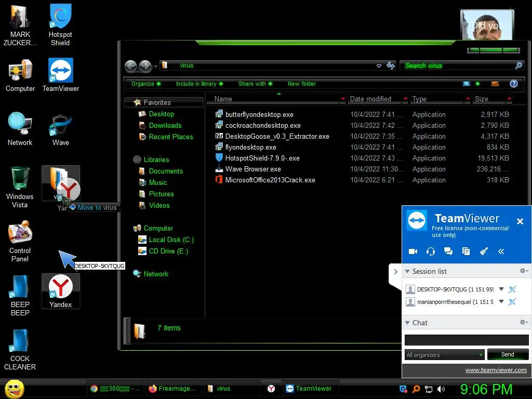Click New folder in Explorer toolbar
The image size is (532, 399).
(x=302, y=84)
